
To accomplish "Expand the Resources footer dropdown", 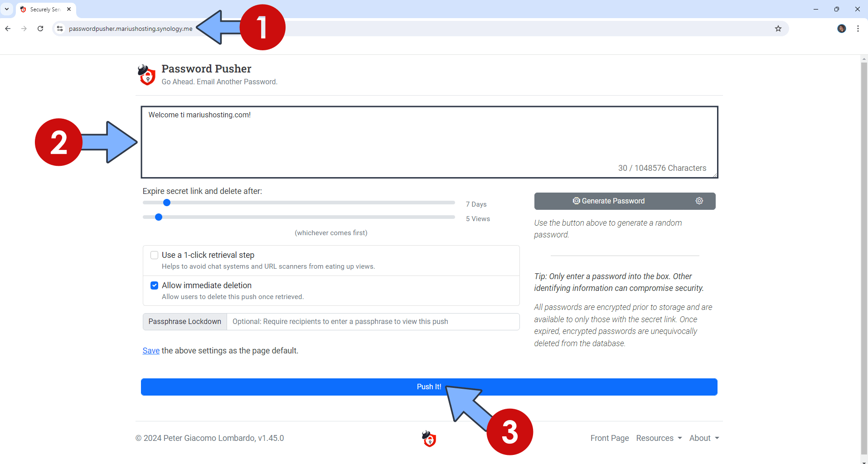I will click(x=659, y=438).
